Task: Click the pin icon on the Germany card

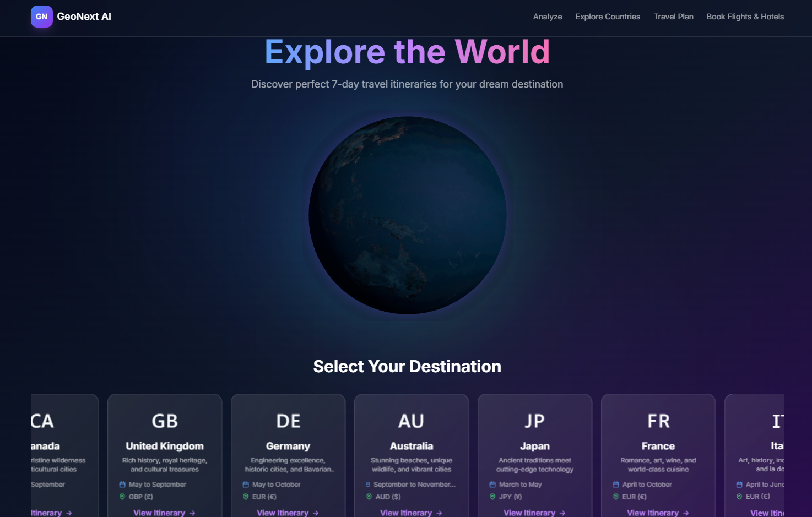Action: [246, 497]
